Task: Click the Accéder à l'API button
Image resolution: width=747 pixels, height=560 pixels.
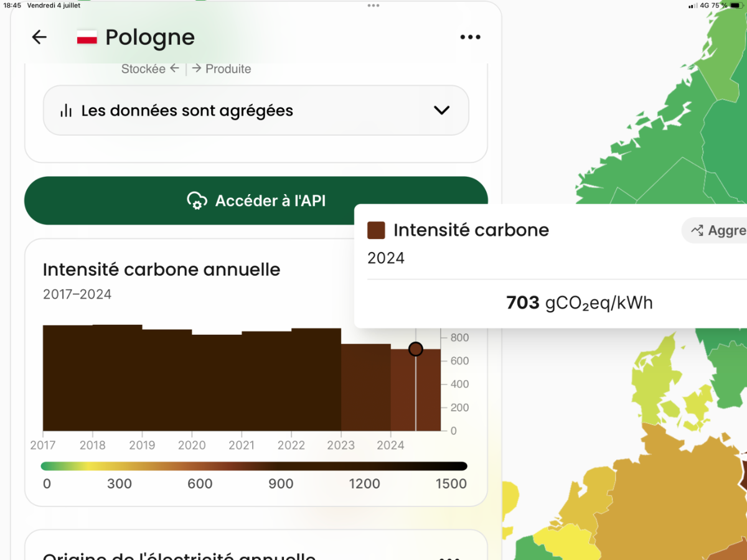Action: pyautogui.click(x=256, y=201)
